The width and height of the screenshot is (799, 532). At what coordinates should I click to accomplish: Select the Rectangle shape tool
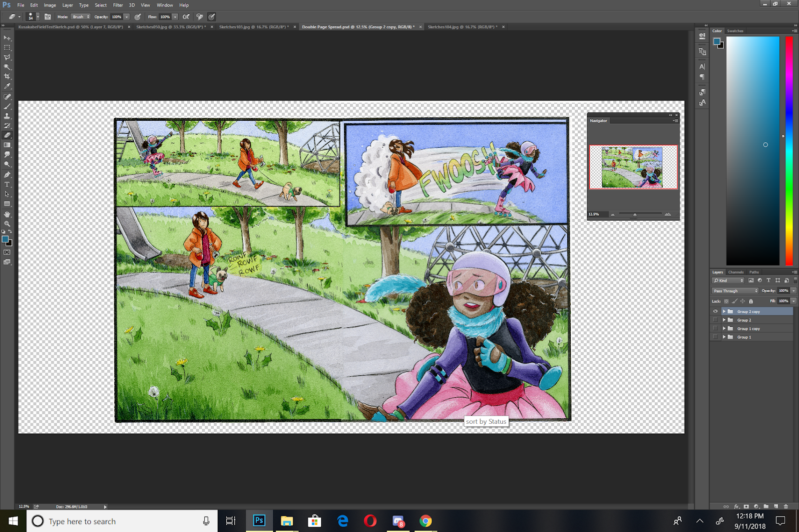tap(7, 204)
